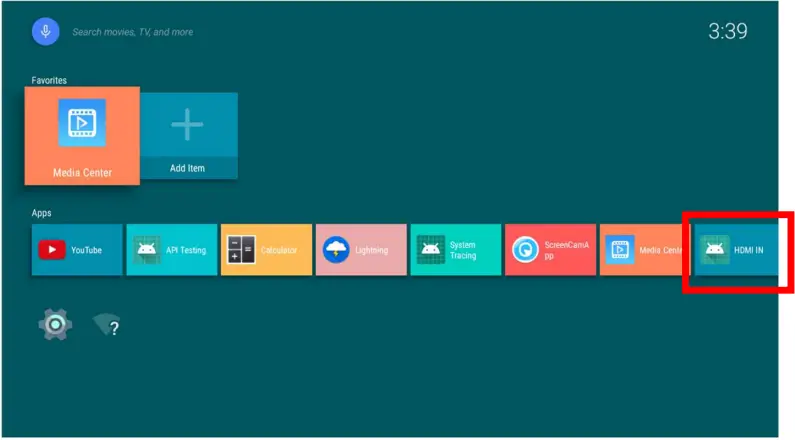Viewport: 795px width, 440px height.
Task: Open settings via the gear icon
Action: (55, 324)
